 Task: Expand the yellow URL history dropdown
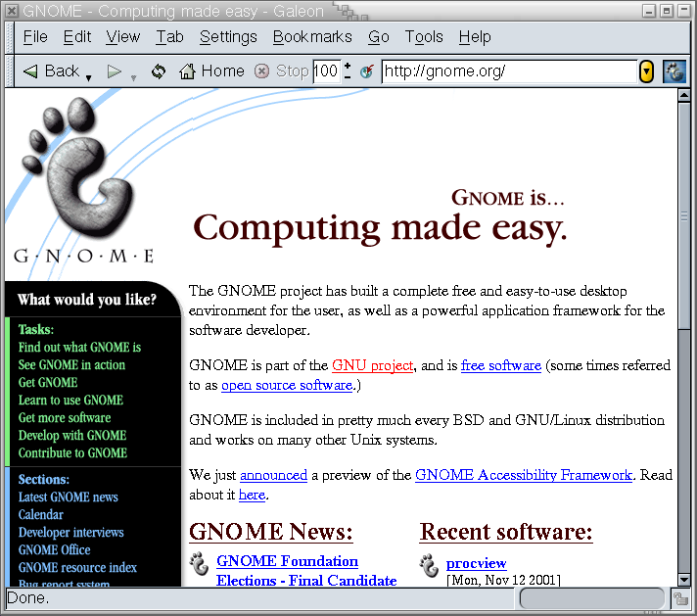point(646,71)
